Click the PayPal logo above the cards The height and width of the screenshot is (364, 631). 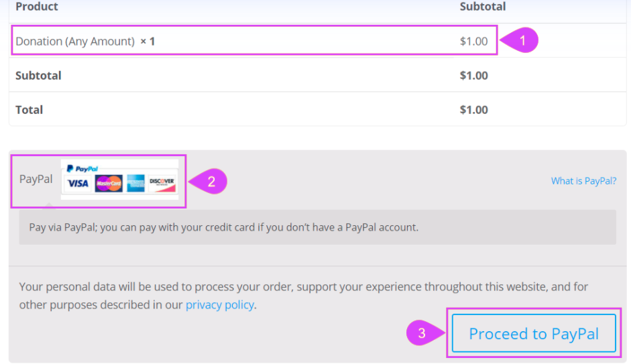82,168
